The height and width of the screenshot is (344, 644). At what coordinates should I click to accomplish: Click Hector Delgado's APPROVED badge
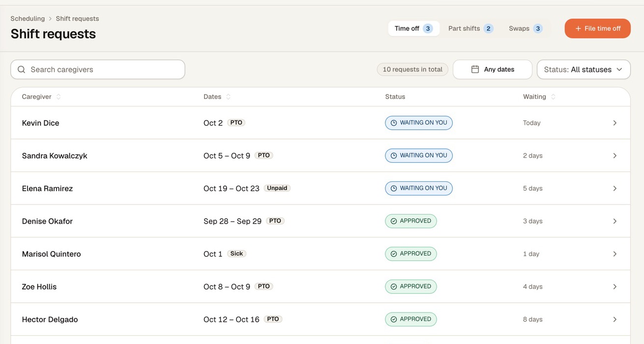[411, 319]
